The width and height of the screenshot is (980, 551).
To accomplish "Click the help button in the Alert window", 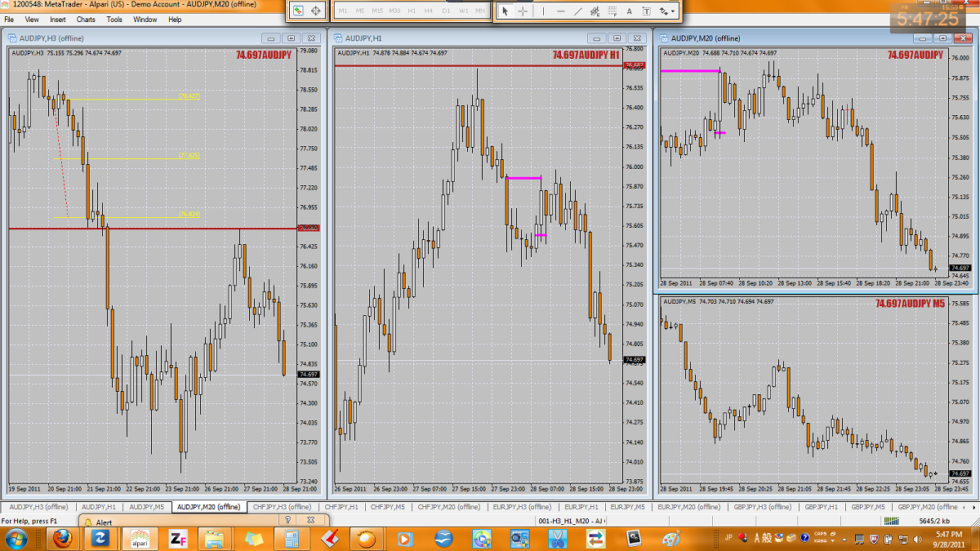I will (287, 520).
